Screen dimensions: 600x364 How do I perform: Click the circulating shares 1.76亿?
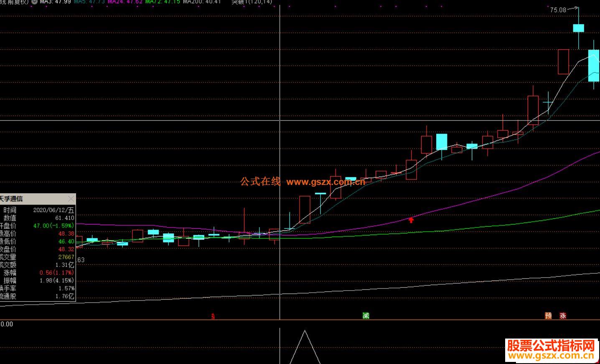65,296
